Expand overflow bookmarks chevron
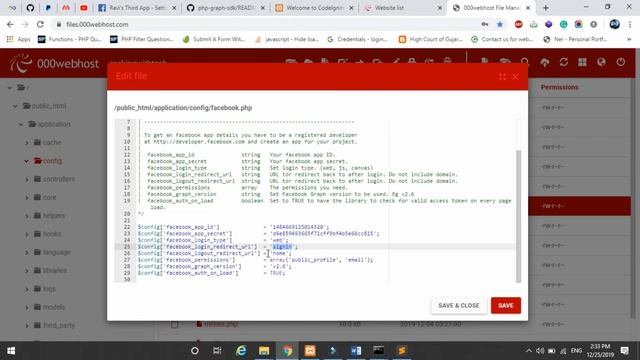This screenshot has width=640, height=360. 629,39
